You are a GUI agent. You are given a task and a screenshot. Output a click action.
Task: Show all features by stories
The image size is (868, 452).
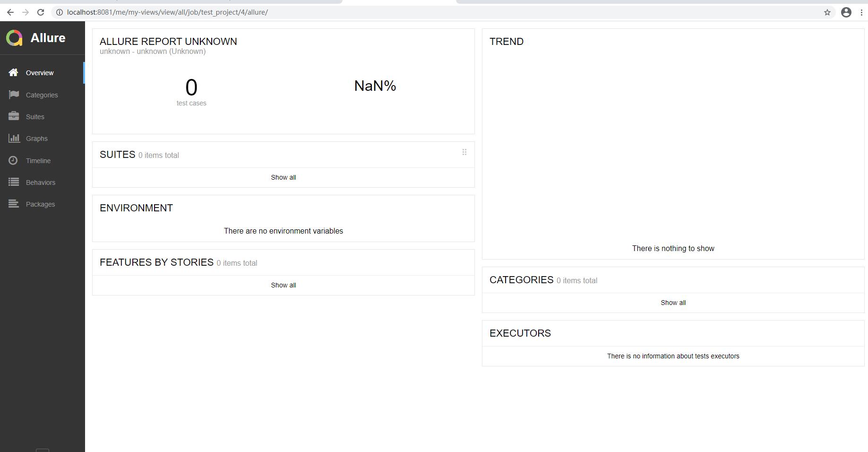[x=284, y=285]
